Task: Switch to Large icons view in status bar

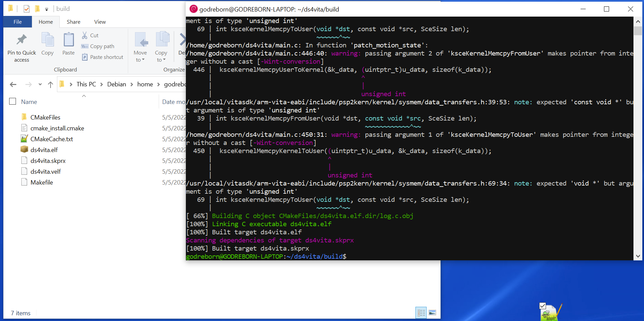Action: (x=432, y=313)
